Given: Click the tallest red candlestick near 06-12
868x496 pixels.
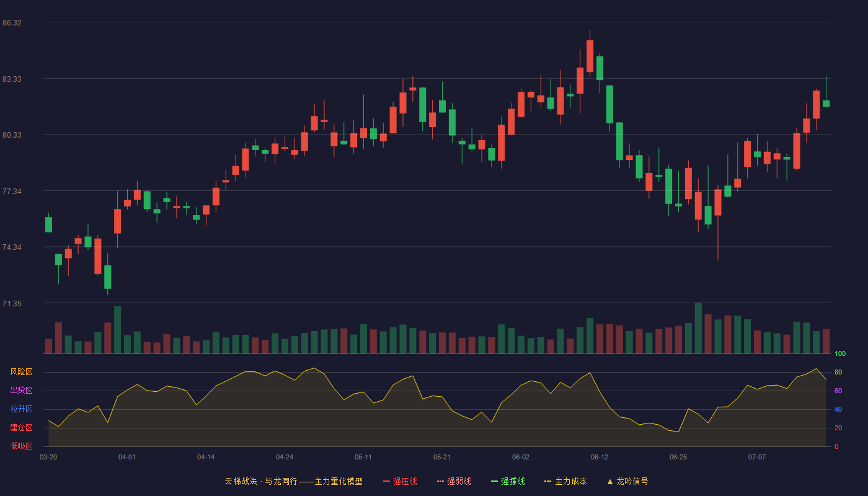Looking at the screenshot, I should coord(590,56).
